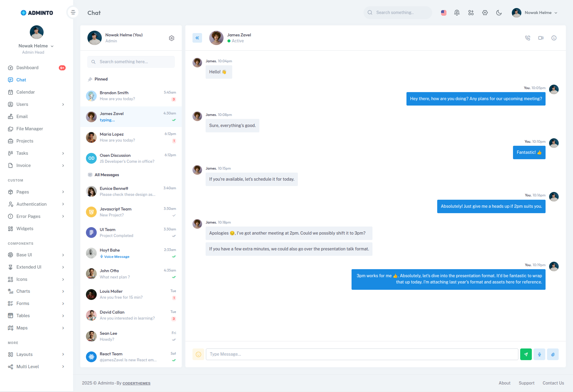Expand the Users sidebar menu
Screen dimensions: 573x392
[x=36, y=104]
